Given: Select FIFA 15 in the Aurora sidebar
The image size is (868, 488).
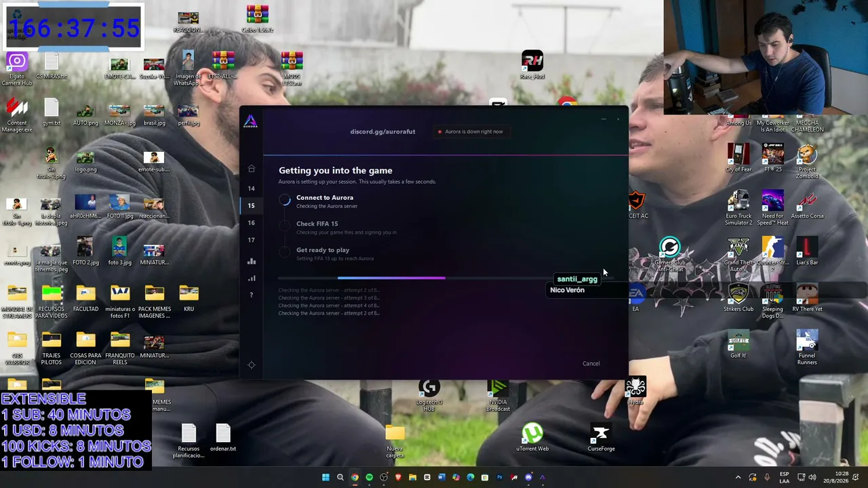Looking at the screenshot, I should (251, 205).
